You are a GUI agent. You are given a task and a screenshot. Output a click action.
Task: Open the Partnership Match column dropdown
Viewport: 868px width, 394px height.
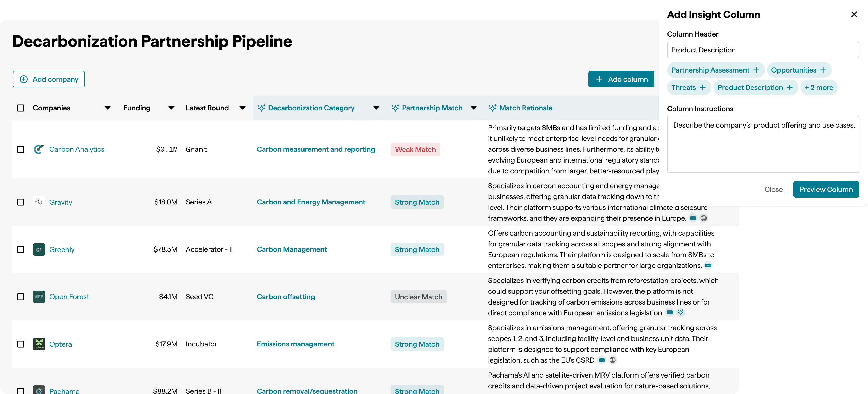[x=473, y=108]
